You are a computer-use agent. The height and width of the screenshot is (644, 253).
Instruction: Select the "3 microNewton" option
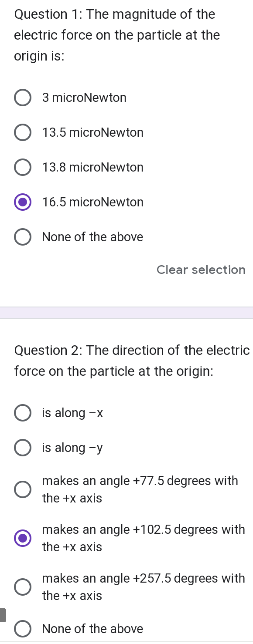(23, 98)
